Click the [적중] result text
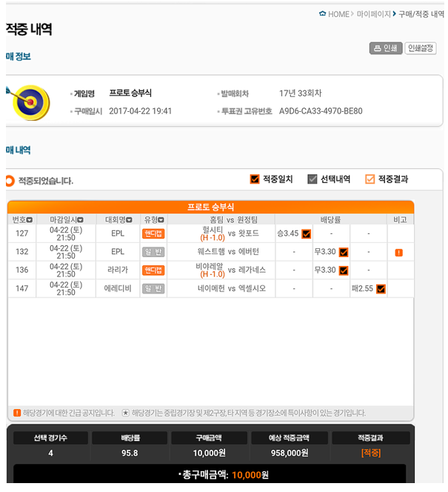The height and width of the screenshot is (492, 448). click(371, 453)
